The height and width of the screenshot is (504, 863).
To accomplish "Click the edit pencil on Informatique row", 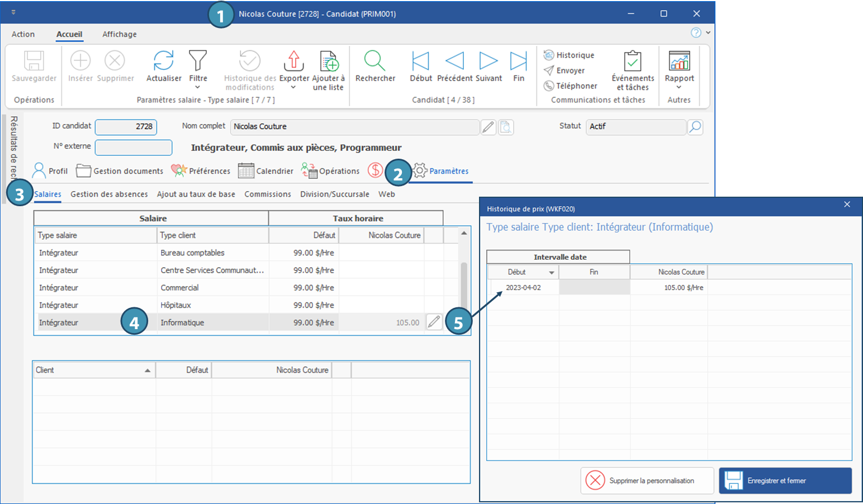I will tap(434, 322).
